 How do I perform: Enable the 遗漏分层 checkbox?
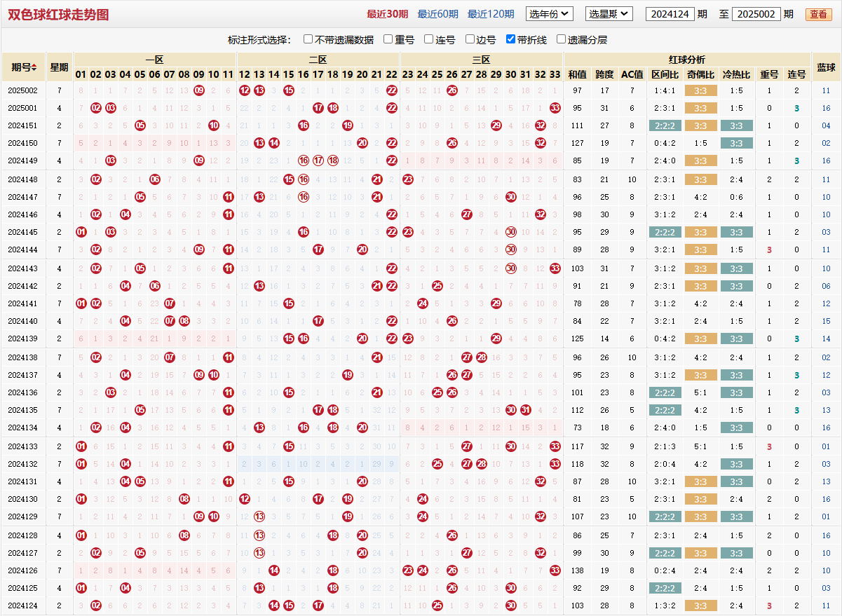pos(561,40)
